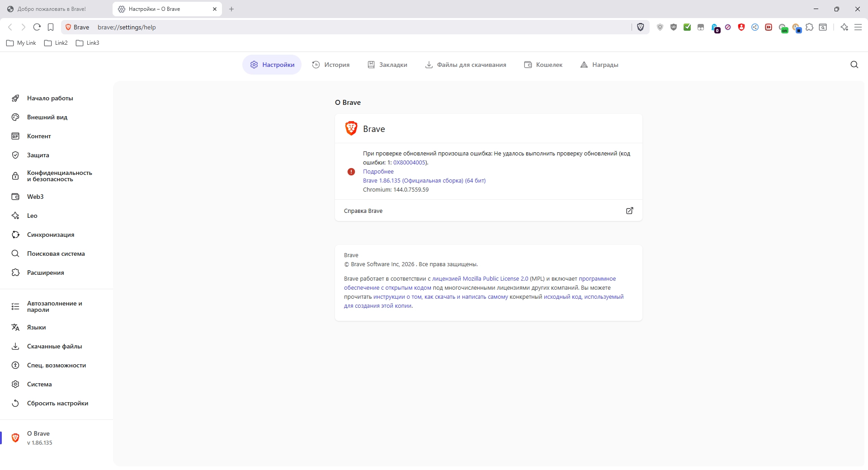Viewport: 868px width, 470px height.
Task: Open Leo AI sparkle icon in toolbar
Action: (x=844, y=27)
